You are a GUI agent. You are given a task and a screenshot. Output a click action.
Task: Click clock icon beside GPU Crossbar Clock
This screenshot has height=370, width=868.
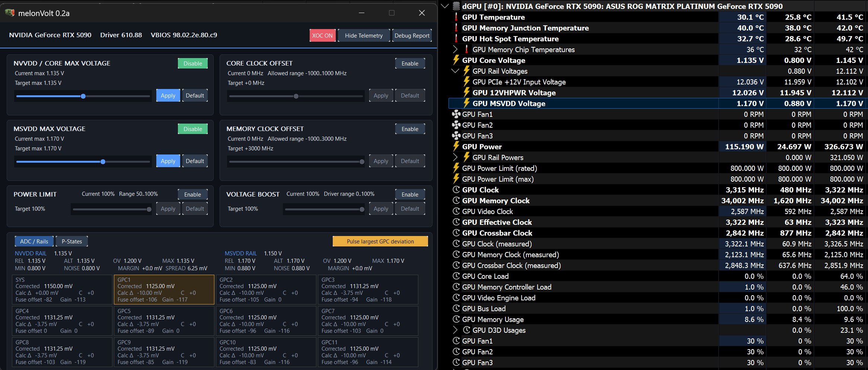456,233
